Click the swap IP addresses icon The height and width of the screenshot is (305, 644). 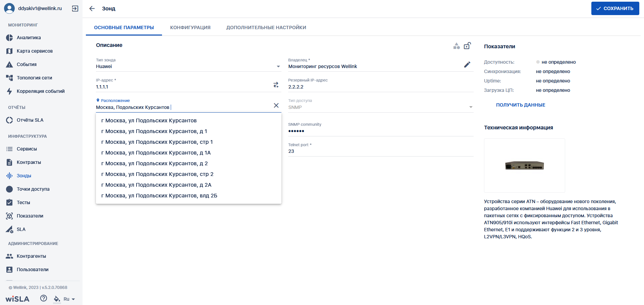[276, 85]
